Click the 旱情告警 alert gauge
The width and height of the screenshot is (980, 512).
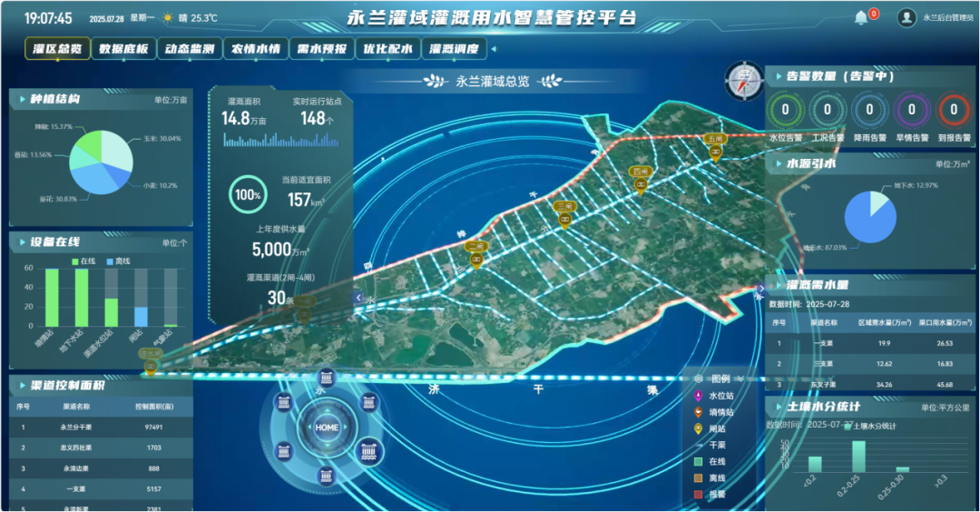[911, 110]
